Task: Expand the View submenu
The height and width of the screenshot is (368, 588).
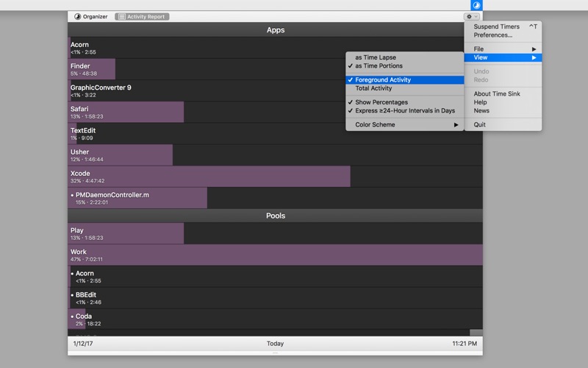Action: [503, 57]
